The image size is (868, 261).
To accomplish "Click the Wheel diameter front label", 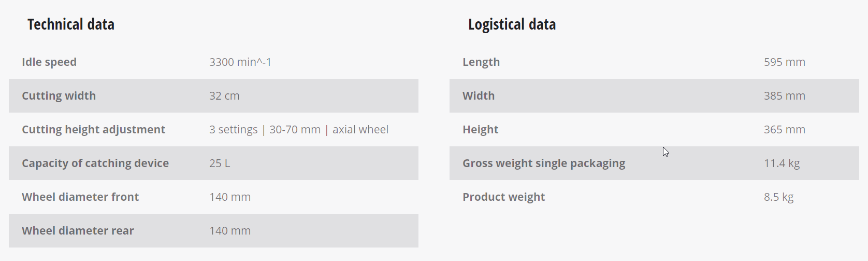I will tap(80, 197).
